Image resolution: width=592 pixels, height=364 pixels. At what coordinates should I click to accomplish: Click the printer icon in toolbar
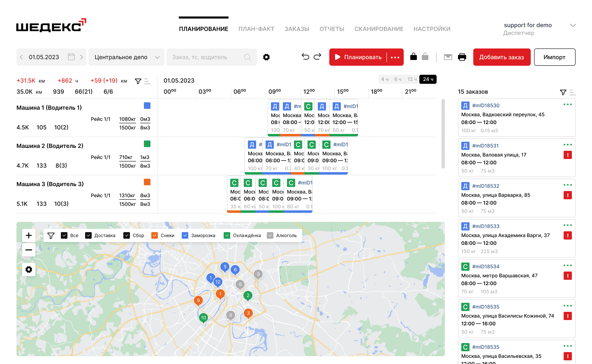tap(462, 57)
